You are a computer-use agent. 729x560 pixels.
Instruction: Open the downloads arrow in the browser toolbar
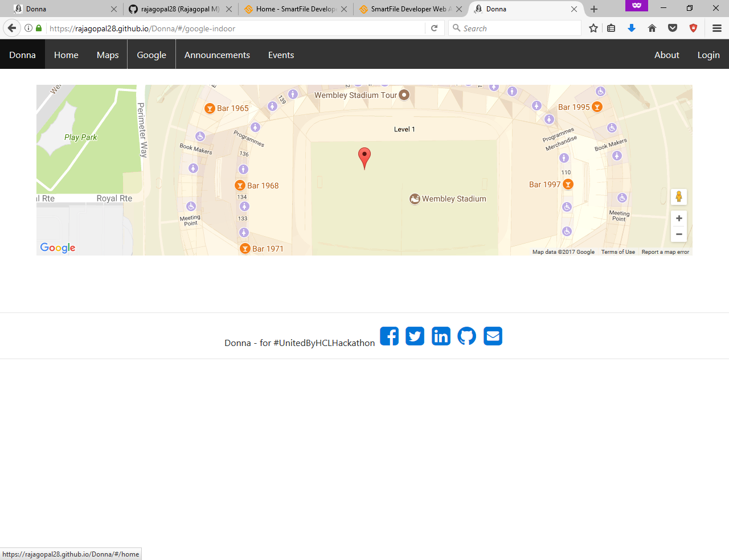(632, 28)
